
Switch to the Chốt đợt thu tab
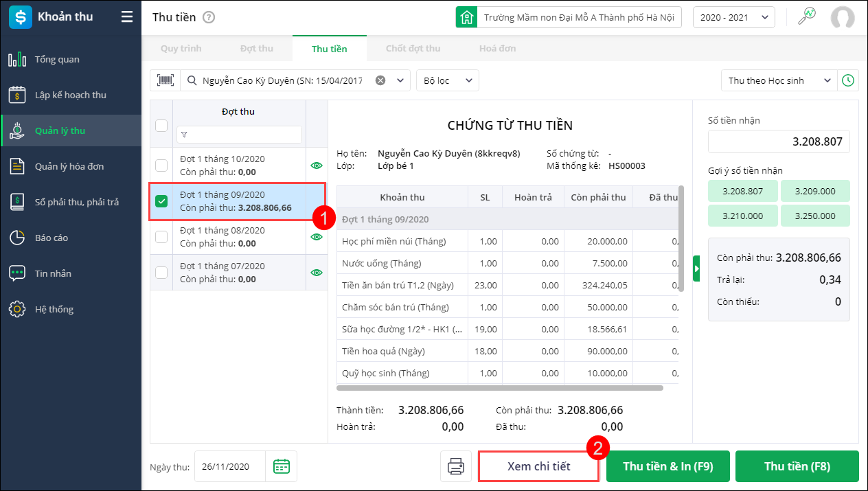413,49
